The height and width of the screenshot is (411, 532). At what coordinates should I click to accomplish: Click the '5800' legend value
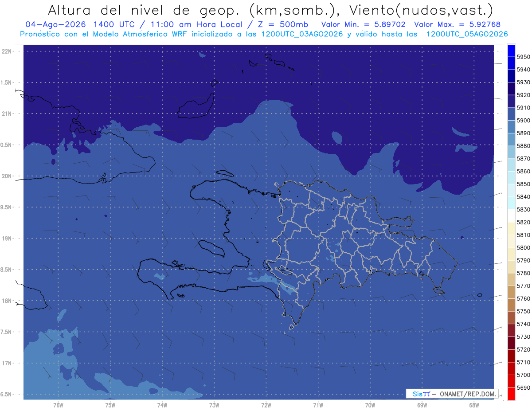pyautogui.click(x=524, y=248)
